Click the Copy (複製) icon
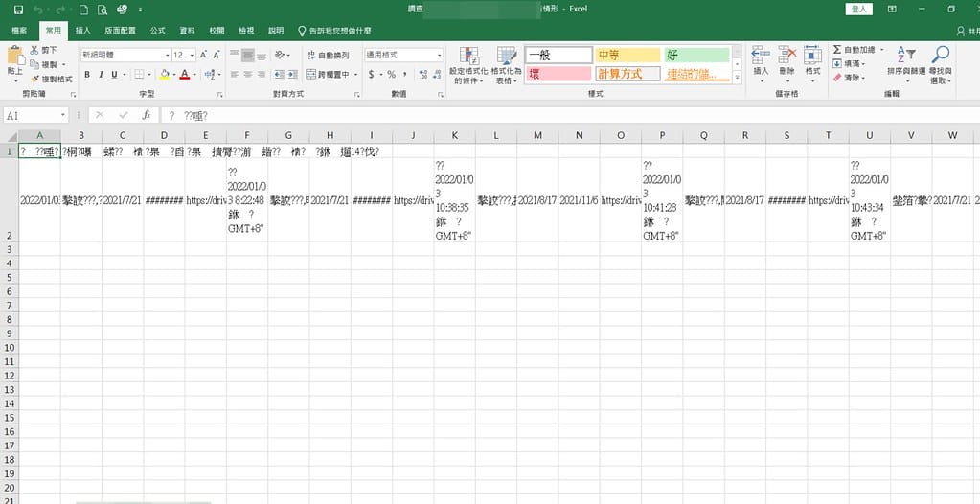This screenshot has width=980, height=504. [34, 64]
